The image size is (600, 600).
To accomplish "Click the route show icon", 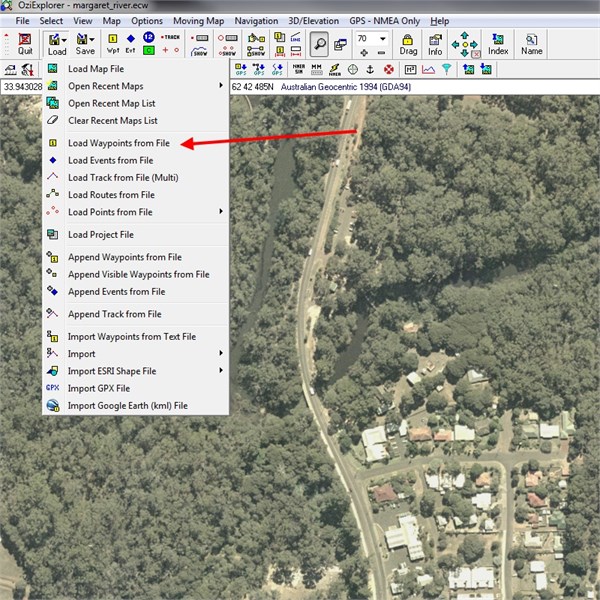I will 256,51.
